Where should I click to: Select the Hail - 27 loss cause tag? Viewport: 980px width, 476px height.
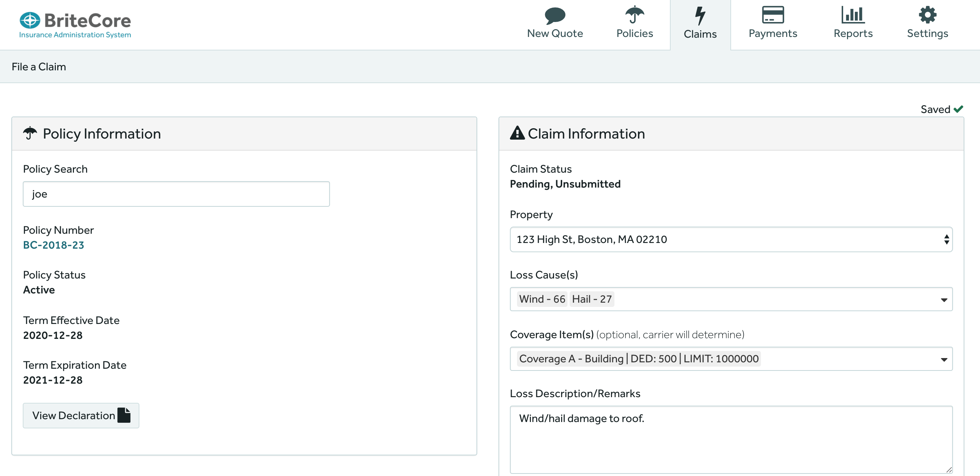click(592, 299)
